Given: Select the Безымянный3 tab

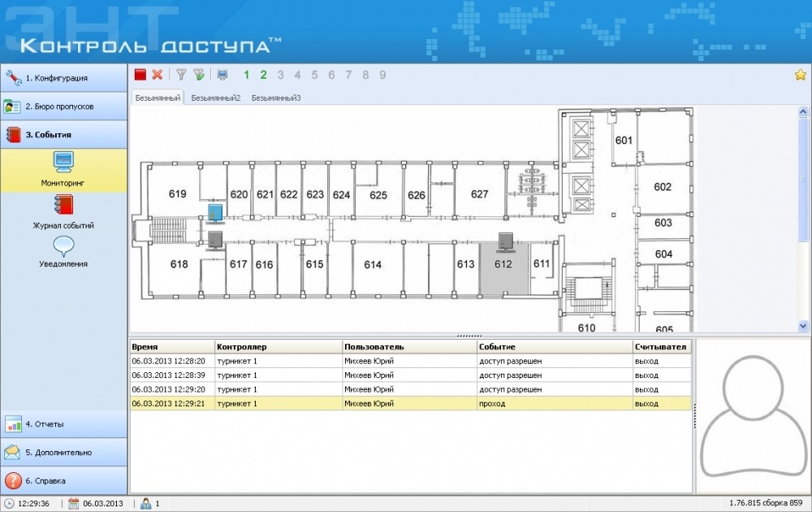Looking at the screenshot, I should click(276, 98).
